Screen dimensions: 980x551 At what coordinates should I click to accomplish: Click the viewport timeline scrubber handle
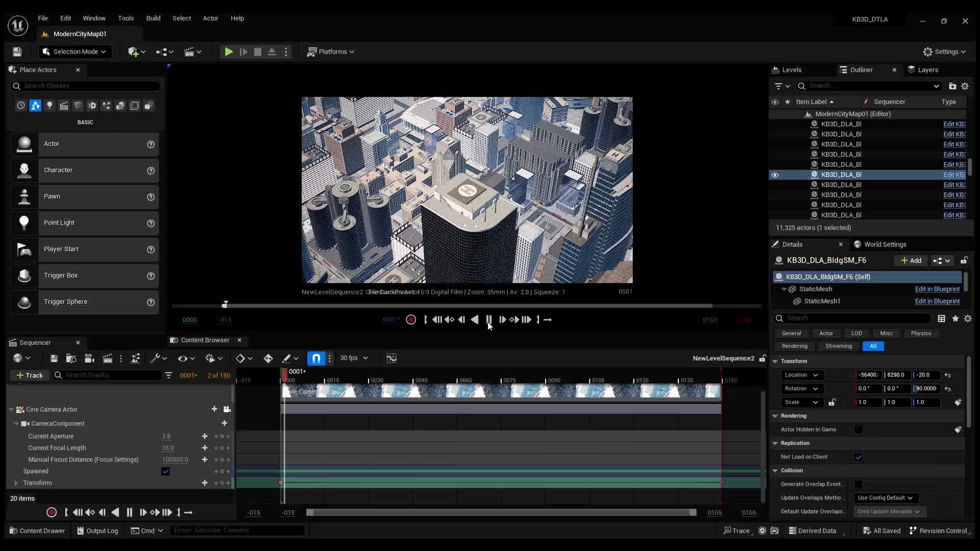pyautogui.click(x=225, y=305)
